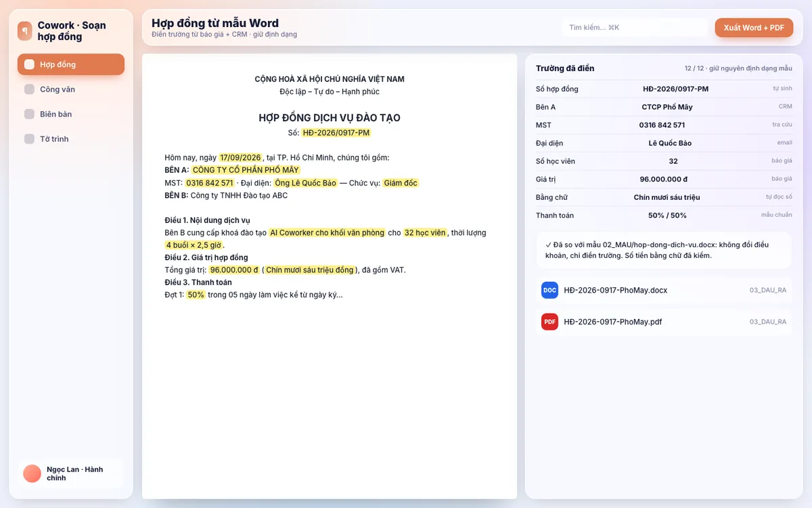Open file HĐ-2026-0917-PhoMay.docx
The image size is (812, 508).
[664, 290]
